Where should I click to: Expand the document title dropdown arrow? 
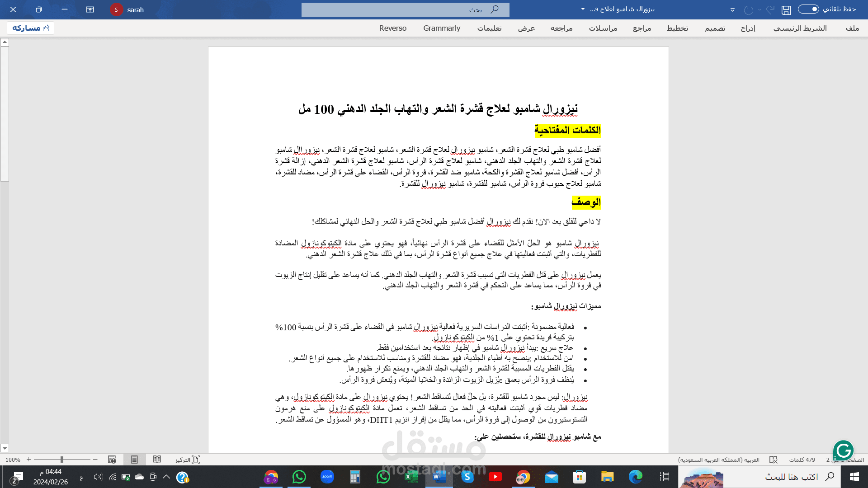click(583, 9)
